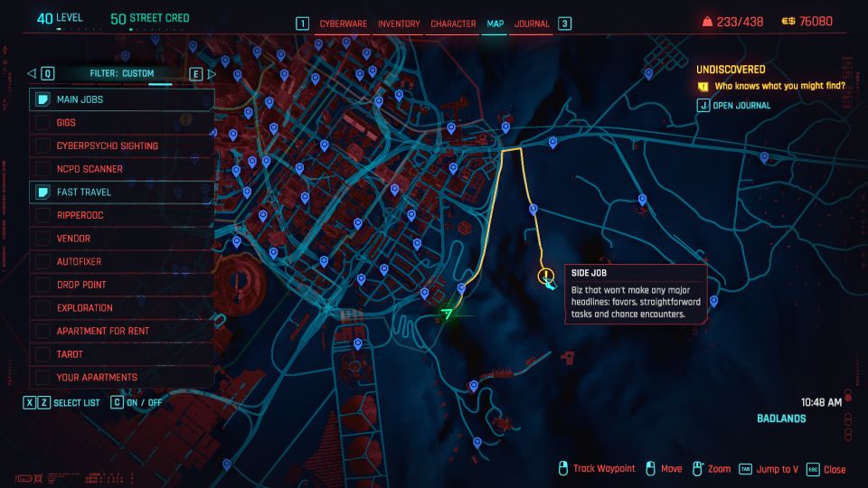Select the yellow side job exclamation marker
868x488 pixels.
point(546,276)
